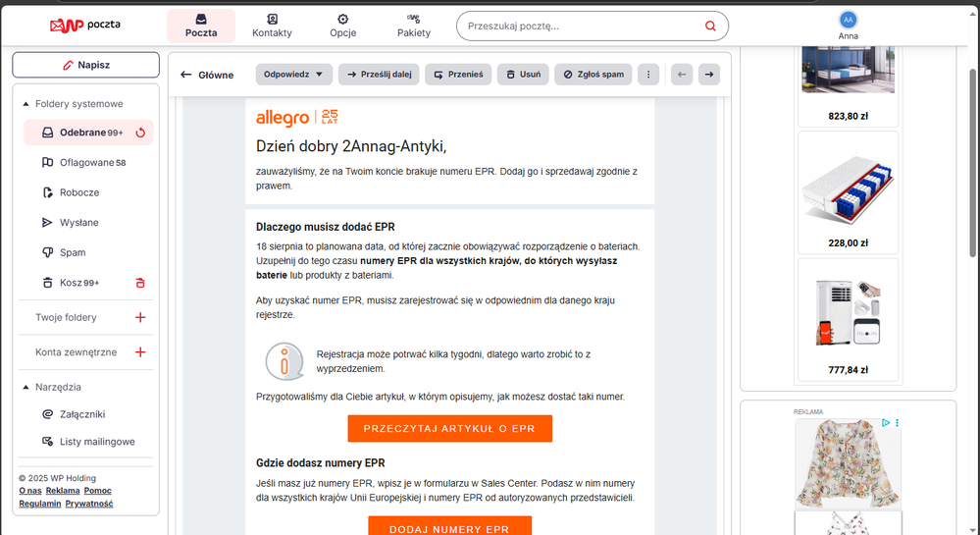Click the Odebrane inbox tray icon
The width and height of the screenshot is (980, 535).
coord(47,133)
